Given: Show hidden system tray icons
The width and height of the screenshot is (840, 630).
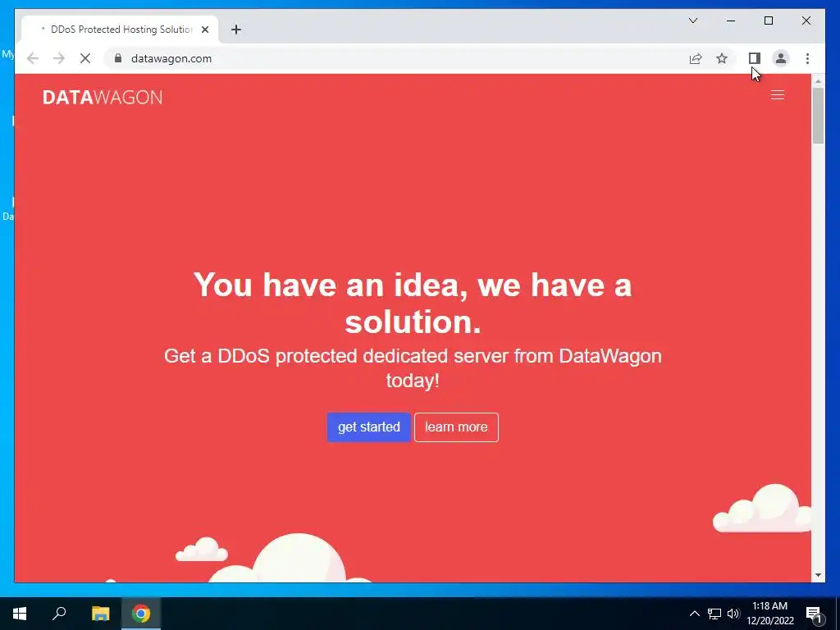Looking at the screenshot, I should (x=694, y=614).
